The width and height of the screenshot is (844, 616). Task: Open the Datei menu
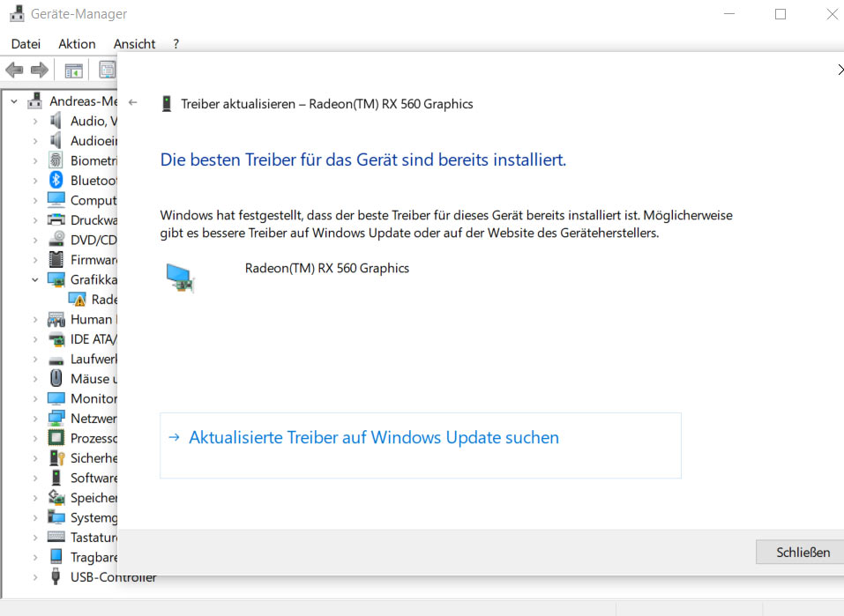(x=26, y=43)
